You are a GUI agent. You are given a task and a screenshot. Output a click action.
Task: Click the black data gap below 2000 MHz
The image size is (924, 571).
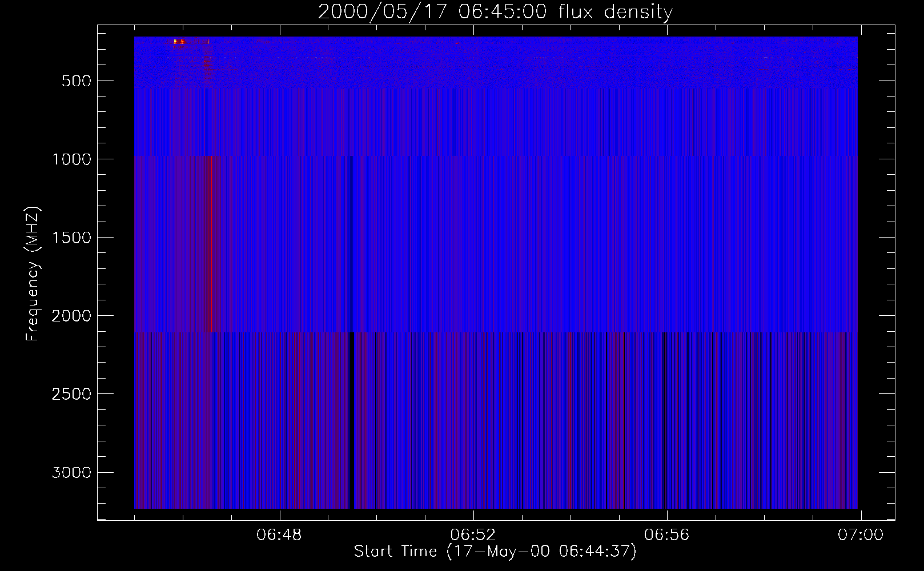(351, 420)
